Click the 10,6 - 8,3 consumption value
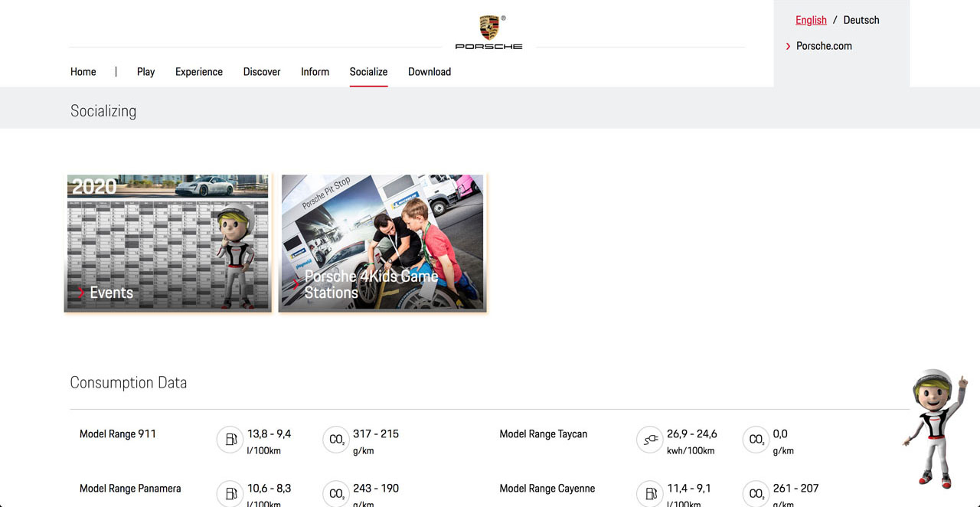Image resolution: width=980 pixels, height=507 pixels. coord(269,488)
